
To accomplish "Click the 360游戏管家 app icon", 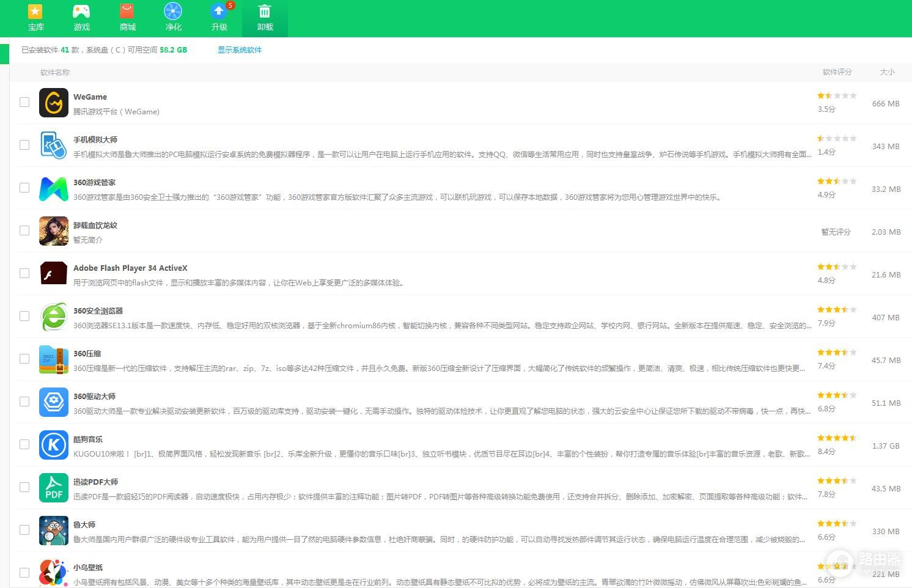I will [x=54, y=188].
